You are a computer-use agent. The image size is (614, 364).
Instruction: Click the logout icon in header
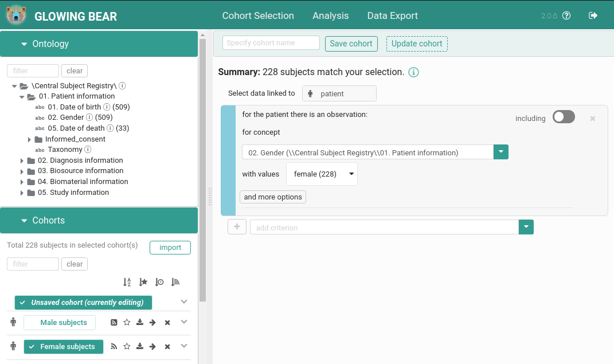pos(593,15)
